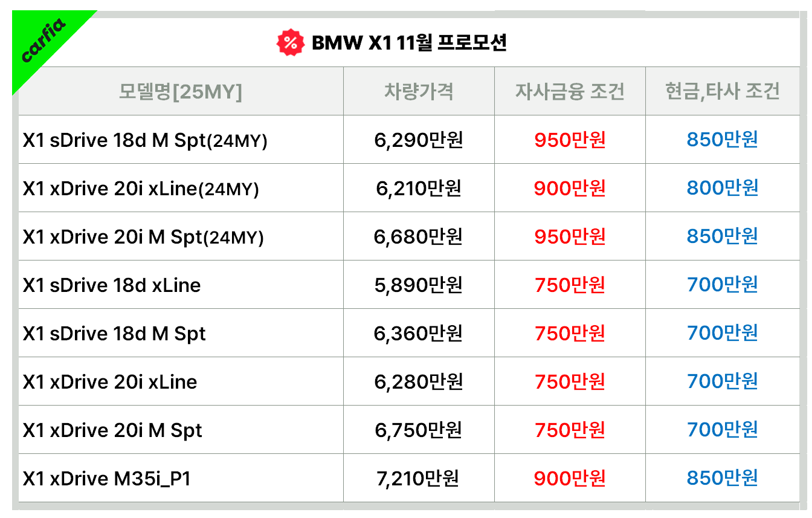Click the 6,750만원 price cell

(418, 430)
